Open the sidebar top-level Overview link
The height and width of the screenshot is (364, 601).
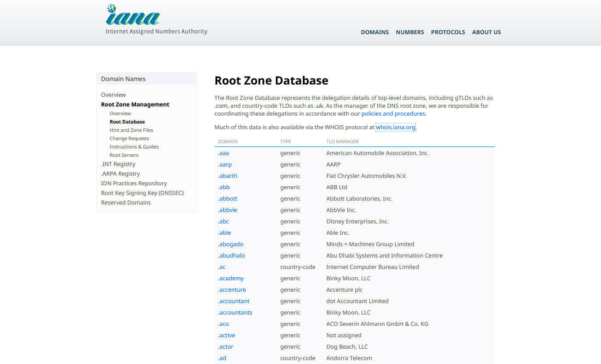coord(113,95)
